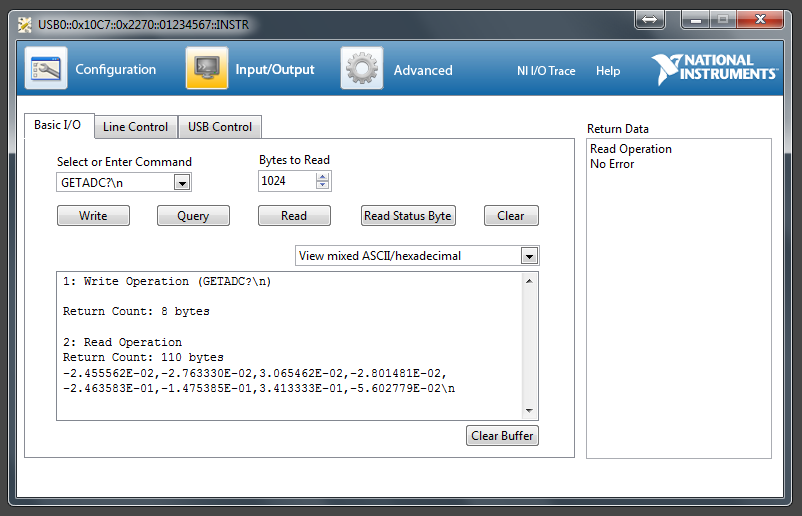Switch to the Line Control tab

136,127
